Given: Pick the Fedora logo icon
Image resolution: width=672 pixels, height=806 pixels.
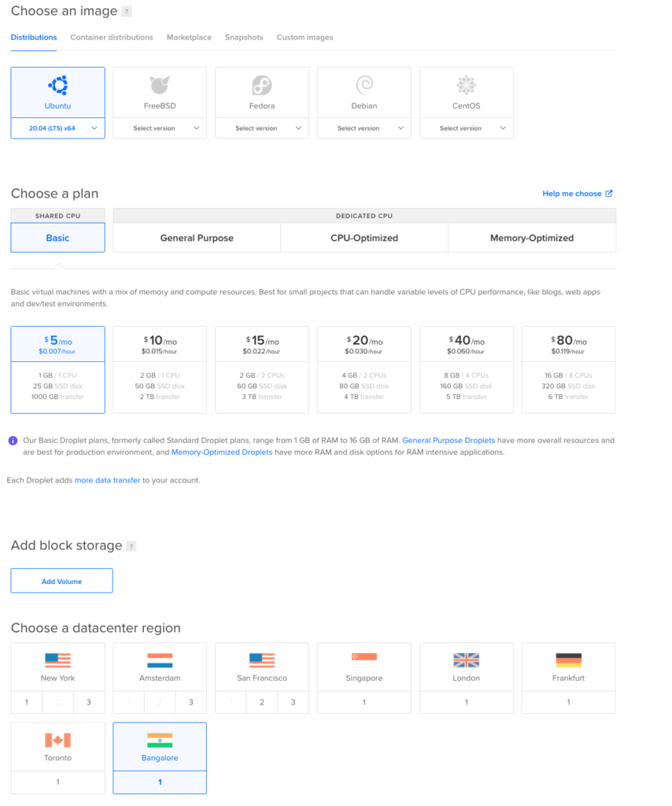Looking at the screenshot, I should tap(262, 85).
